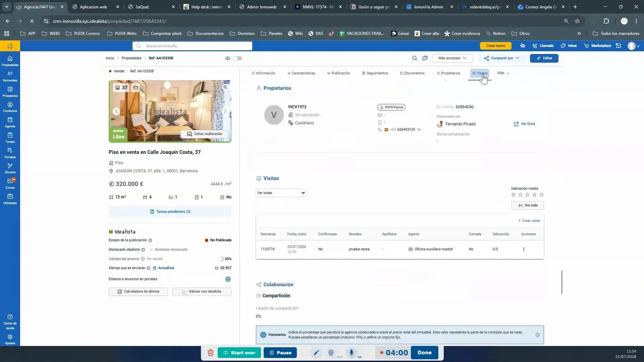Open the three-dot actions menu for visit 1133774
Viewport: 644px width, 362px height.
point(524,249)
